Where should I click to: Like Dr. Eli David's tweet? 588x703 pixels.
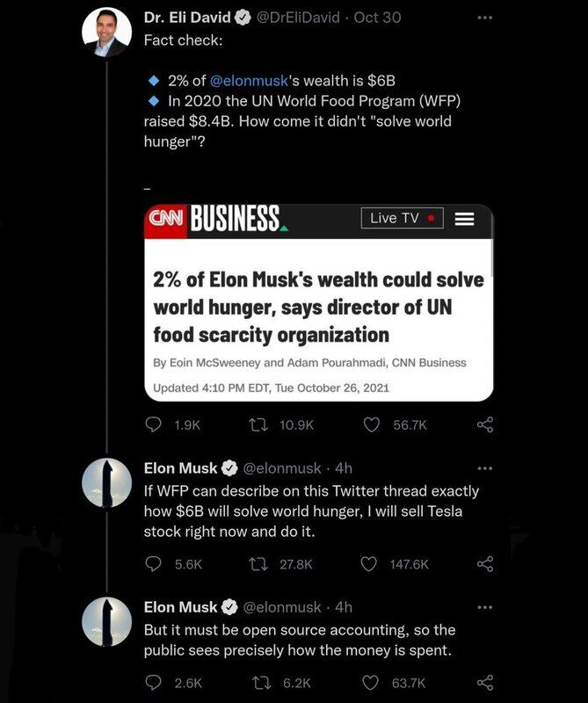click(x=372, y=424)
